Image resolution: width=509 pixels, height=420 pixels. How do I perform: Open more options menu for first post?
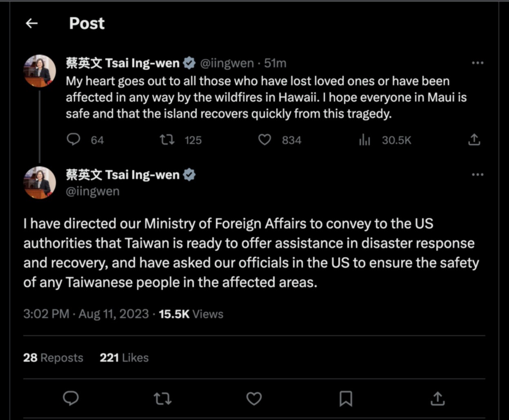click(x=477, y=63)
